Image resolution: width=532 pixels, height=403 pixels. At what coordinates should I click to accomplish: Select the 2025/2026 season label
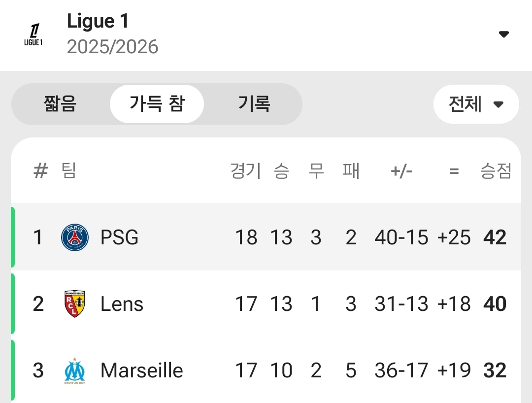pos(113,46)
